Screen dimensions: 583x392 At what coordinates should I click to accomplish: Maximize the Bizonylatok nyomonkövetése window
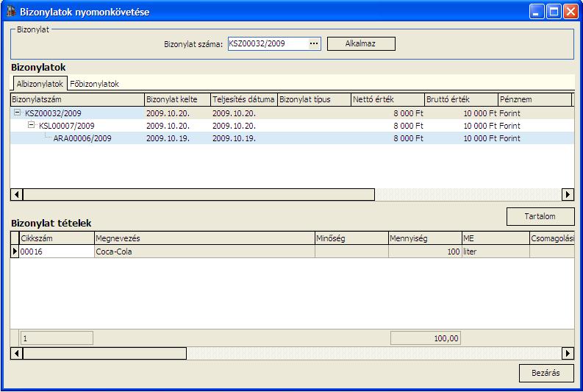554,12
